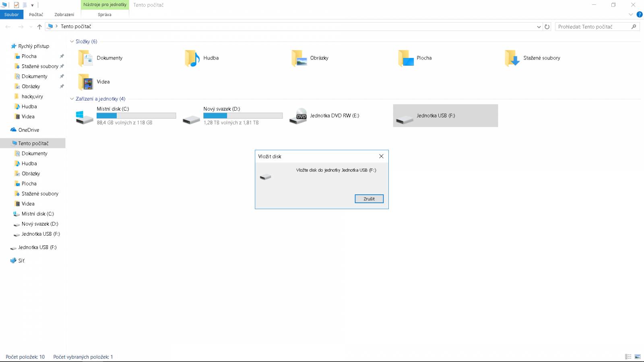Open the Počítač ribbon tab
The width and height of the screenshot is (644, 362).
click(36, 14)
